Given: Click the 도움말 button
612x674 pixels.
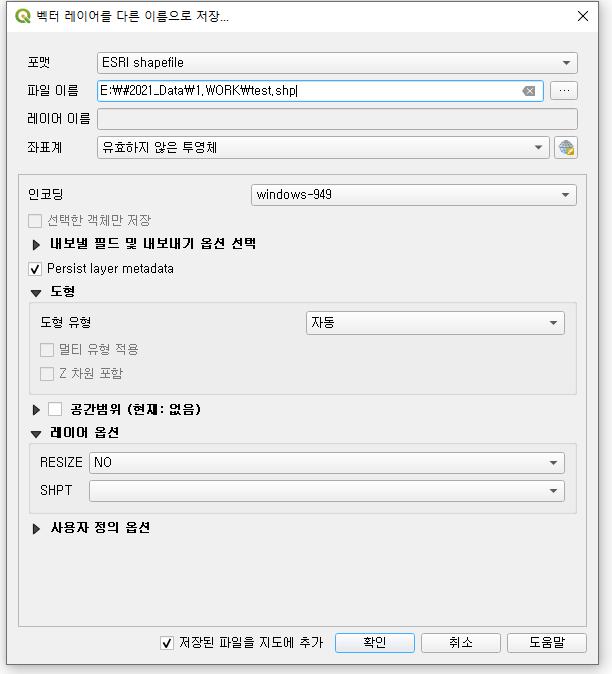Looking at the screenshot, I should click(547, 643).
